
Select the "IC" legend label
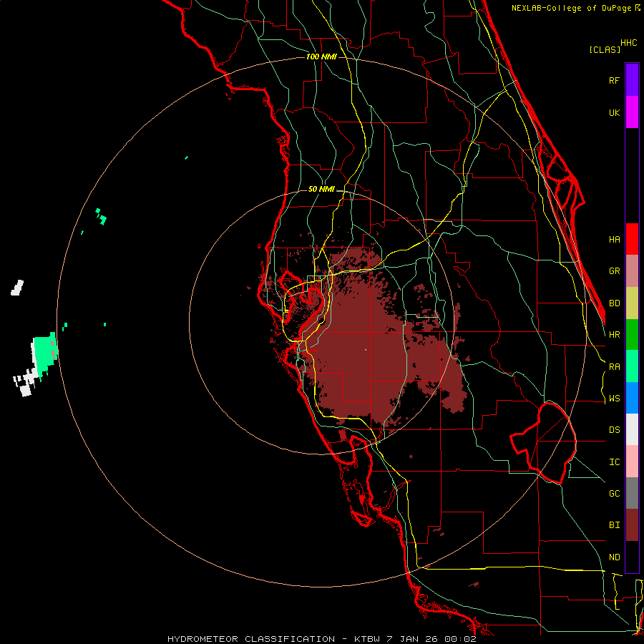click(x=614, y=462)
